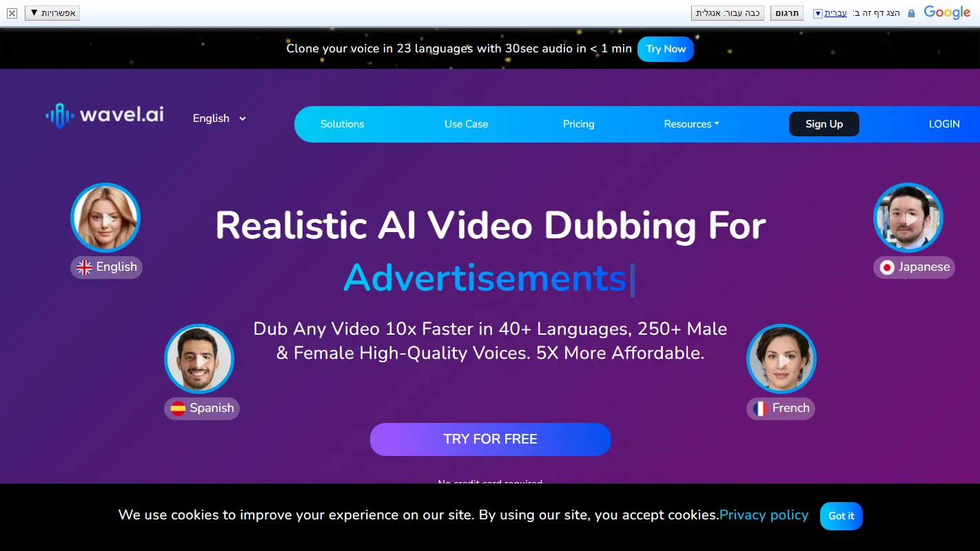980x551 pixels.
Task: Click the wavel.ai logo
Action: tap(104, 114)
